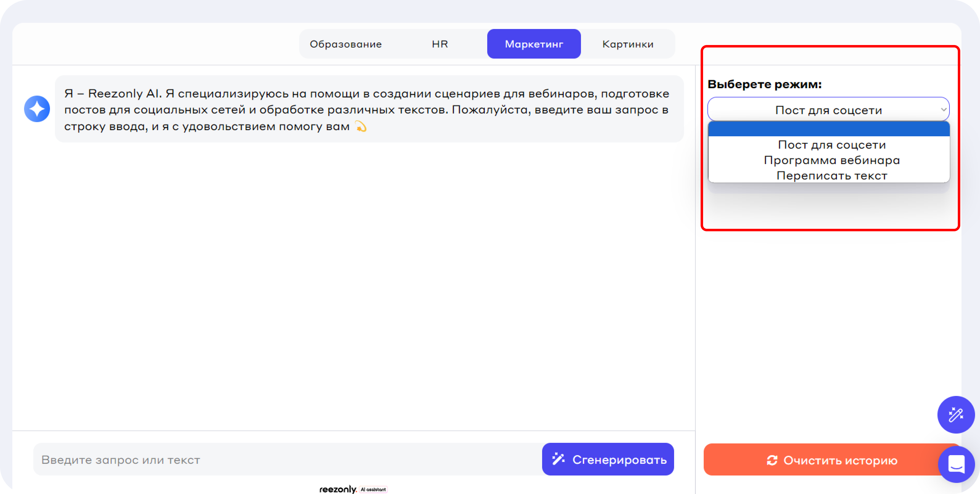The height and width of the screenshot is (494, 980).
Task: Select Переписать текст option
Action: coord(832,176)
